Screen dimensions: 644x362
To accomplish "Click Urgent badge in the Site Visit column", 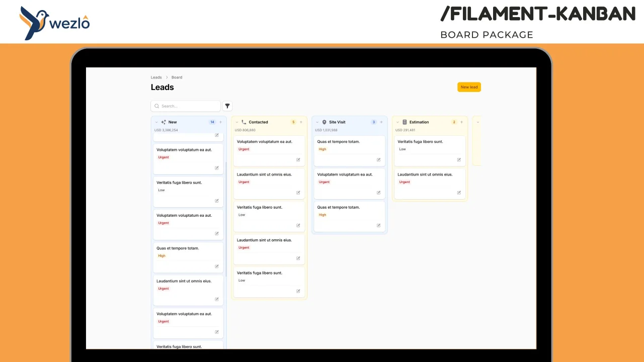I will point(324,182).
